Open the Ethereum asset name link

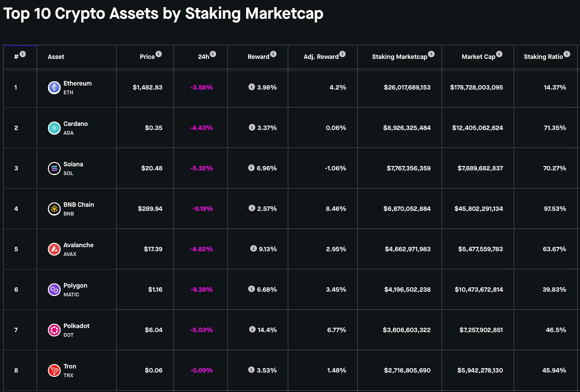tap(77, 84)
